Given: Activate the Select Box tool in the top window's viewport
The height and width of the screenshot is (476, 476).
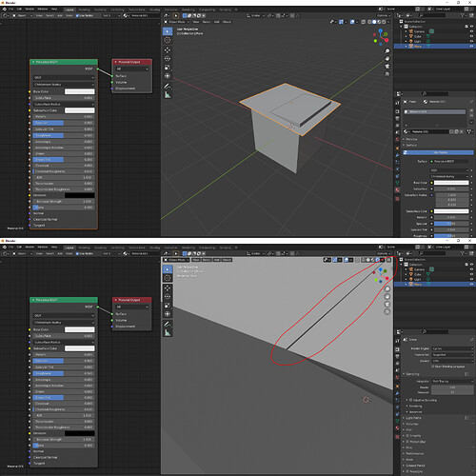Looking at the screenshot, I should click(x=168, y=31).
